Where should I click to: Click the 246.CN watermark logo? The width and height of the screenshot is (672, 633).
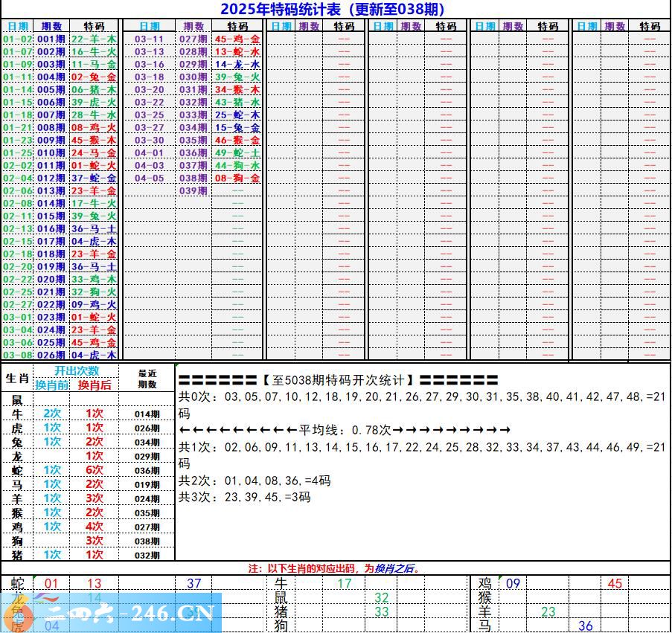pos(112,614)
